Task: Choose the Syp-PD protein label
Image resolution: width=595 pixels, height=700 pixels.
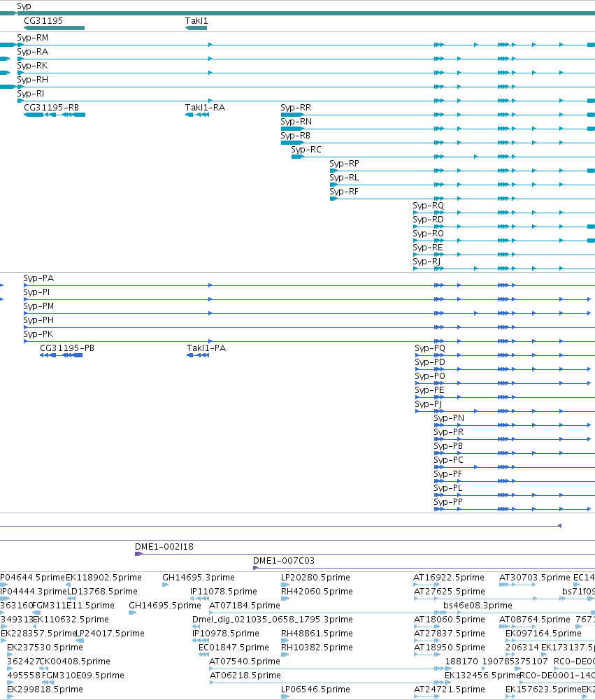Action: [430, 362]
